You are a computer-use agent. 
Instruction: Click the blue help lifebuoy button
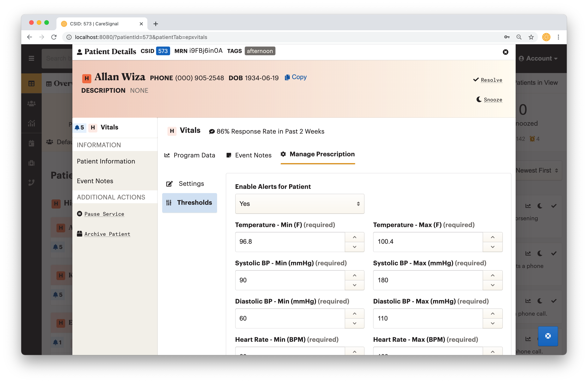tap(548, 336)
